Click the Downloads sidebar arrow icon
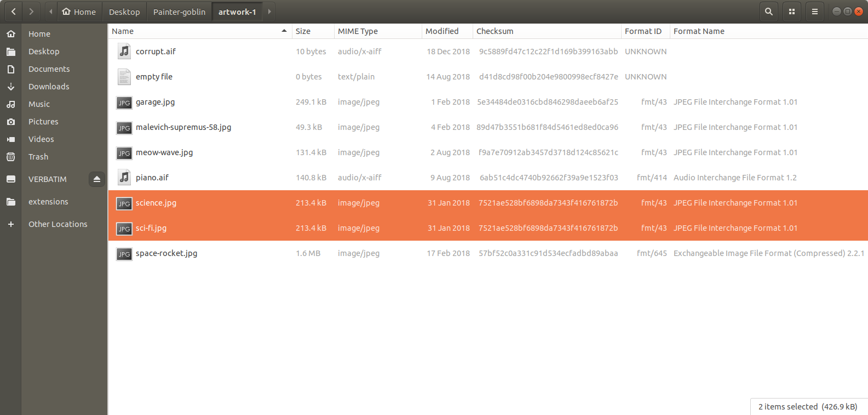Screen dimensions: 868x415 tap(11, 87)
